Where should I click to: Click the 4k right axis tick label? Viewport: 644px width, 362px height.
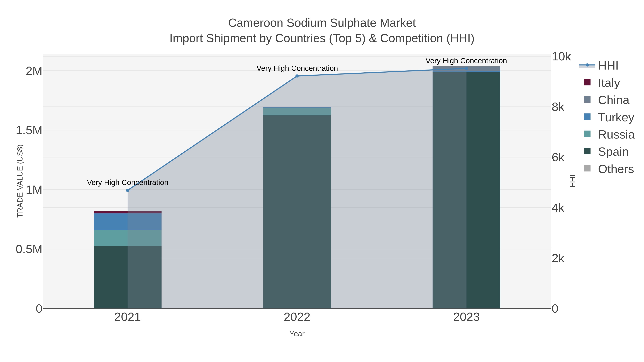(x=558, y=208)
